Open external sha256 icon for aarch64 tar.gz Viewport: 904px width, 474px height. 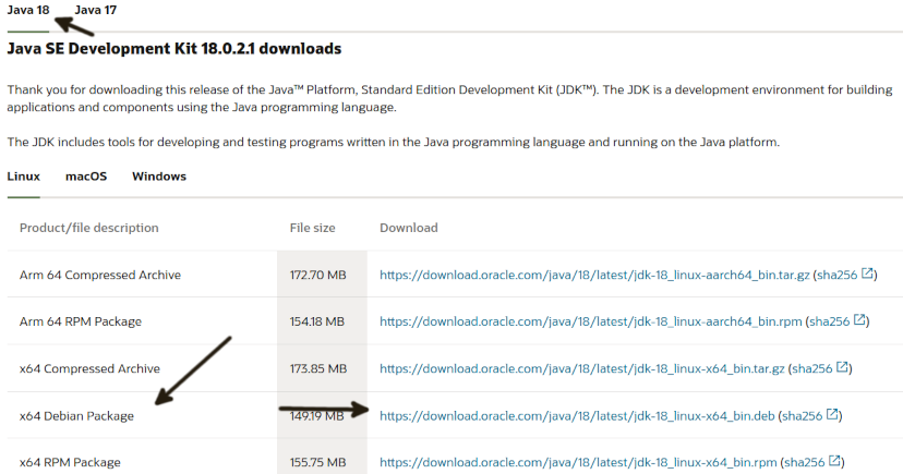(x=867, y=274)
